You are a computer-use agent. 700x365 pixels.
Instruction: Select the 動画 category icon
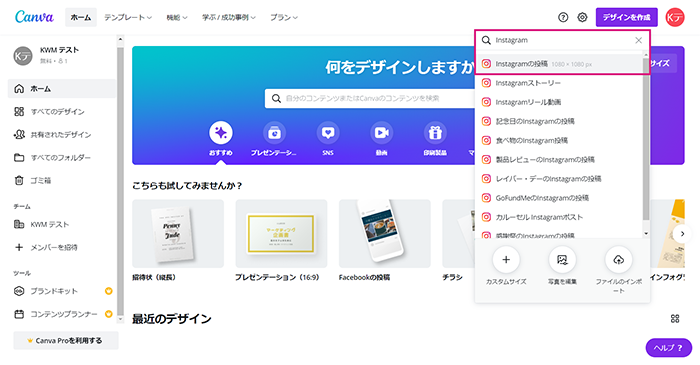point(381,133)
